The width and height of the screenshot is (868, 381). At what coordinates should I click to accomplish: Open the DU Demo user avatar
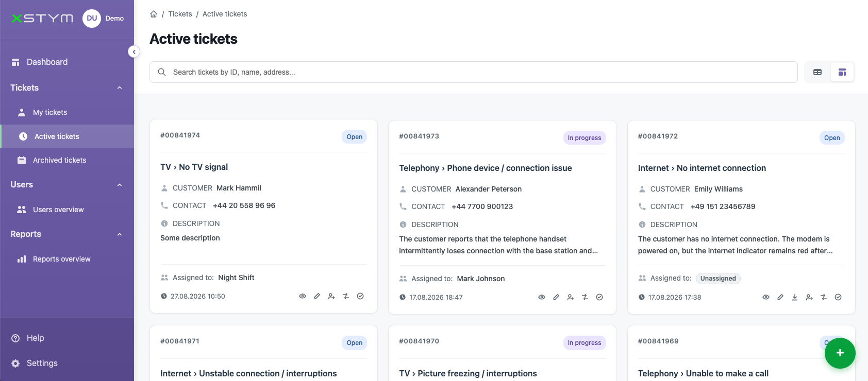click(92, 18)
